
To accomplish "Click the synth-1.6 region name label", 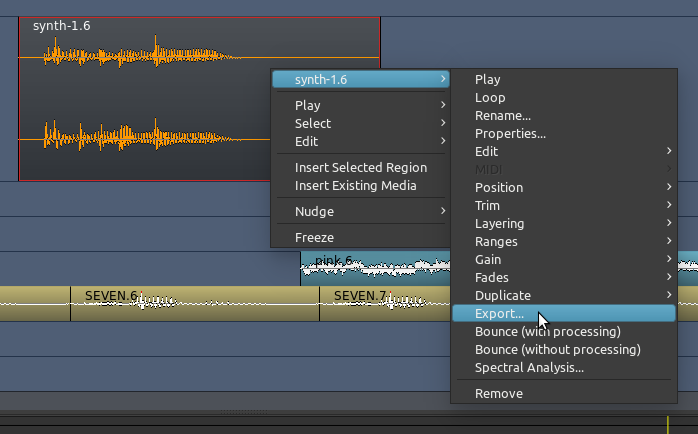I will pos(61,26).
